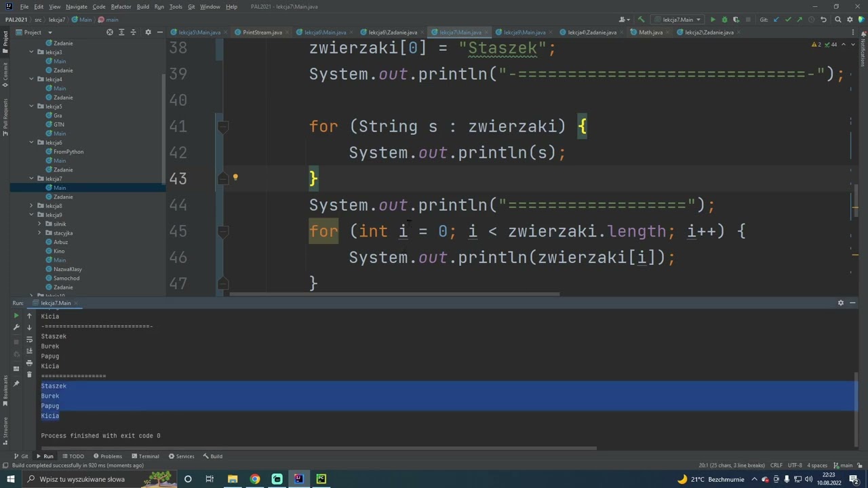Collapse the lekcja3 folder
868x488 pixels.
pyautogui.click(x=31, y=52)
